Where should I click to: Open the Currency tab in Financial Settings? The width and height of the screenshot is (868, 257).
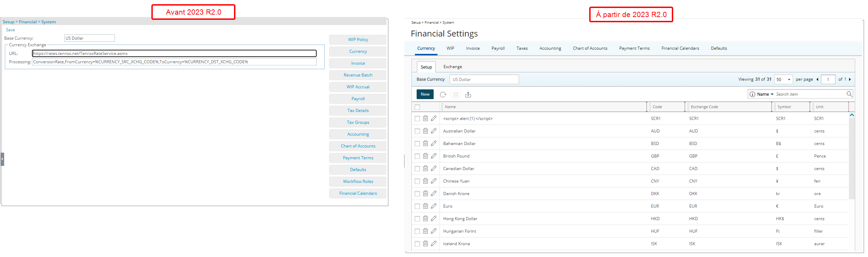426,48
